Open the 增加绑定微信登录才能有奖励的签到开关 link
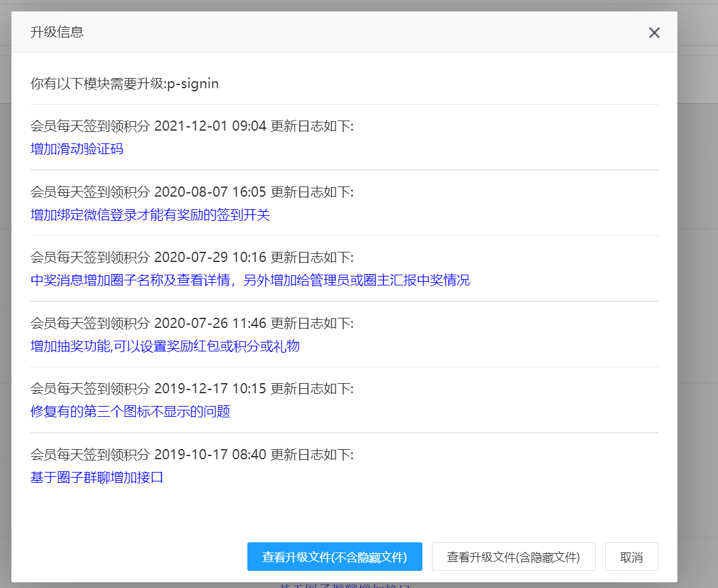The width and height of the screenshot is (718, 588). (x=150, y=215)
